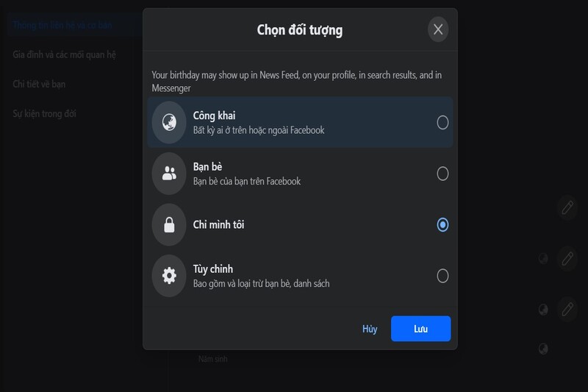Screen dimensions: 588x392
Task: Open Sự kiện trong đời section
Action: (x=44, y=114)
